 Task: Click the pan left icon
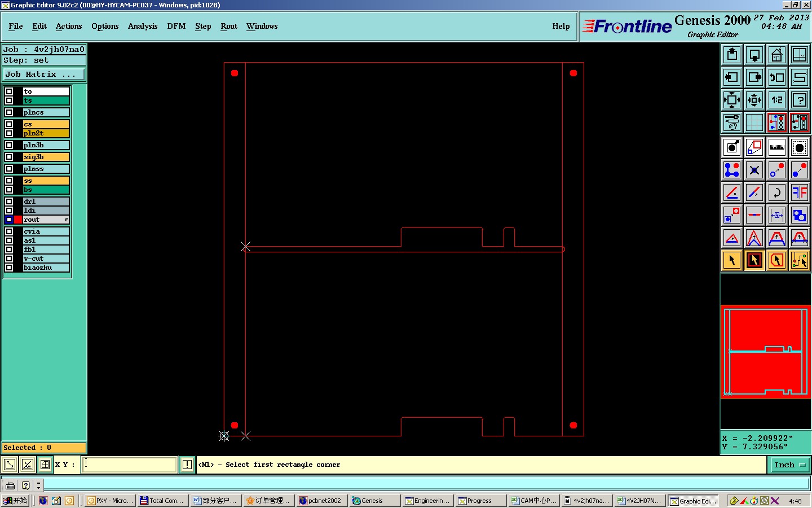[x=732, y=77]
